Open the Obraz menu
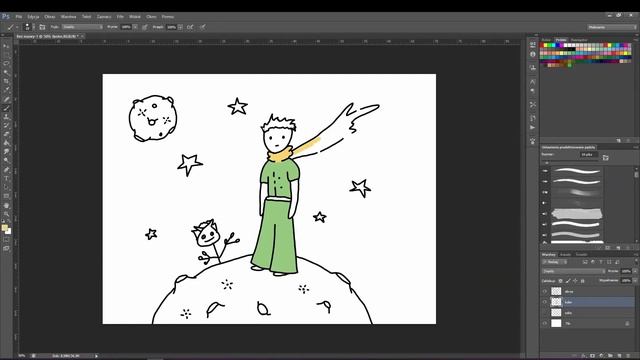Image resolution: width=640 pixels, height=360 pixels. (50, 17)
